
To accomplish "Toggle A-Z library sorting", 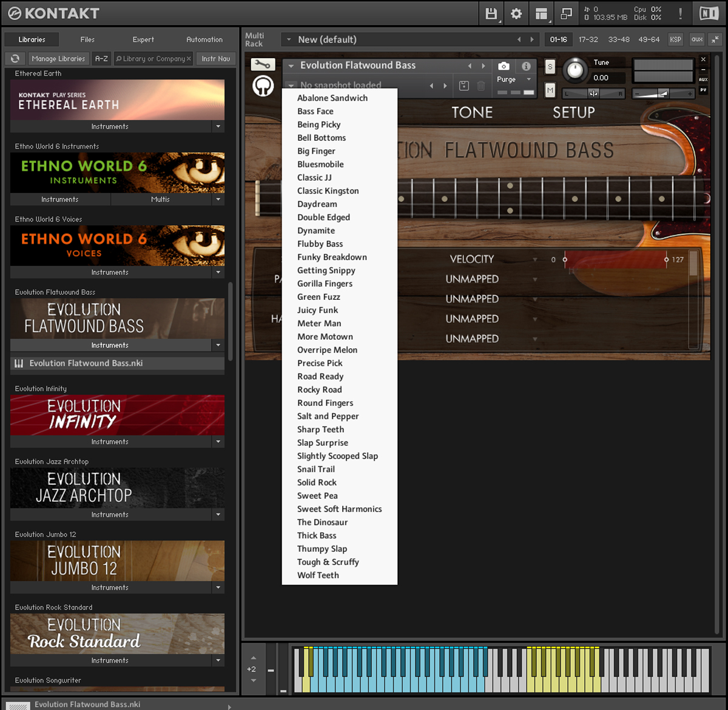I will [101, 59].
